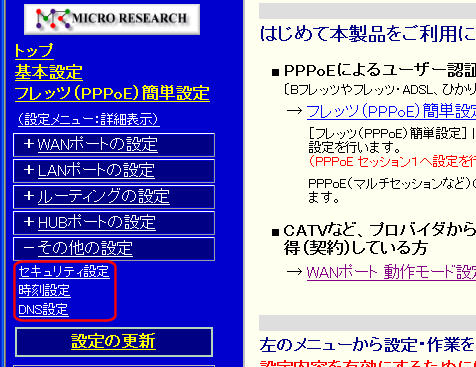The image size is (476, 367).
Task: Select 時刻設定 submenu item
Action: click(44, 291)
